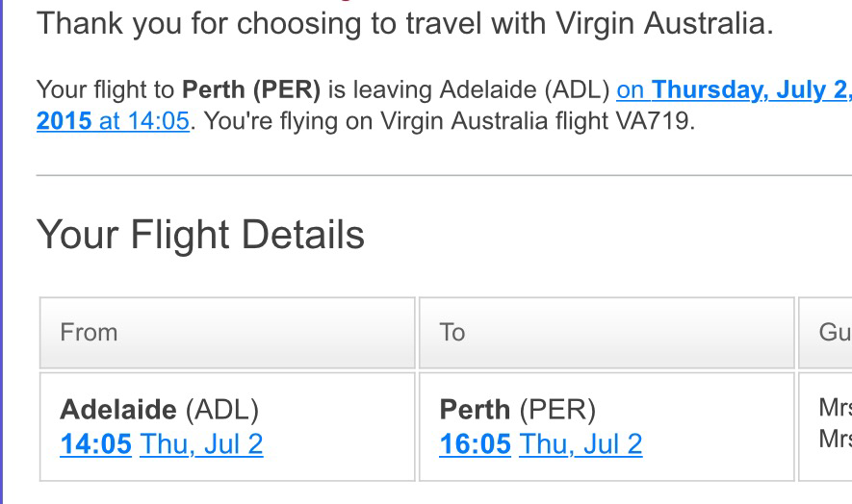Viewport: 852px width, 504px height.
Task: Click the "To" column header cell
Action: pyautogui.click(x=607, y=333)
